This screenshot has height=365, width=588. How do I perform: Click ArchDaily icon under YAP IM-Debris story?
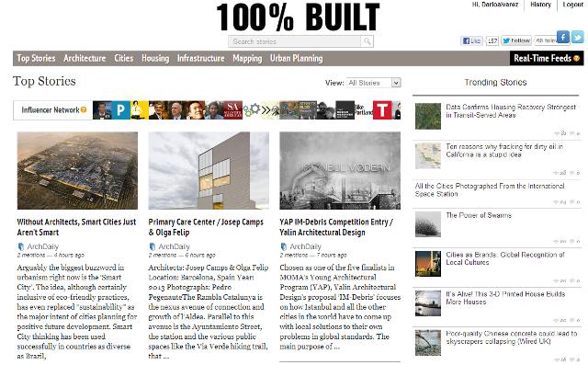(284, 246)
